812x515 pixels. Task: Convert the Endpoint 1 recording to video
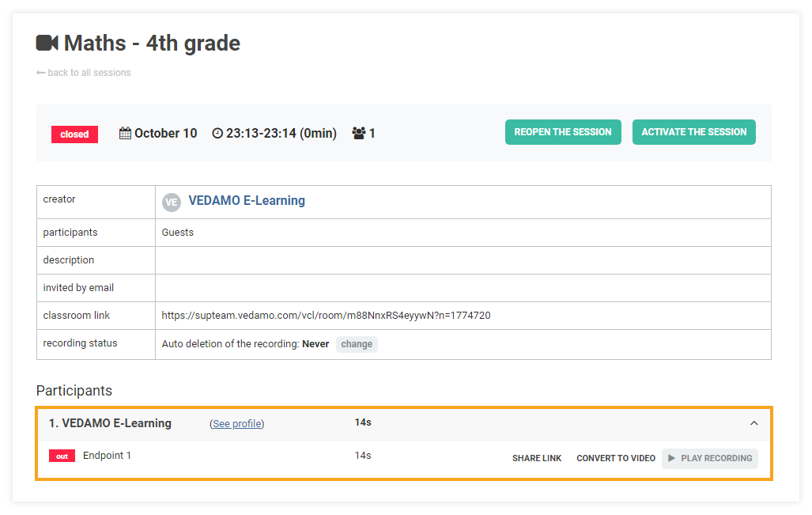tap(616, 458)
